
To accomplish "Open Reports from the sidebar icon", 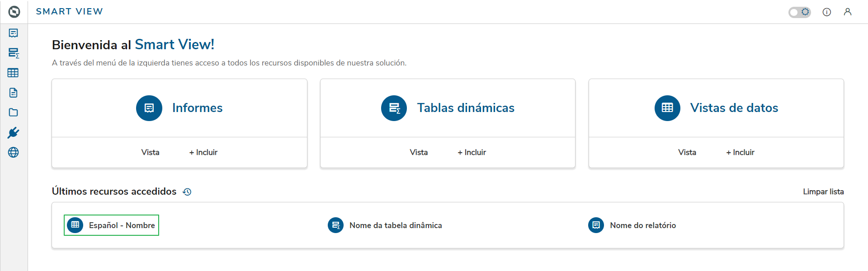I will pos(14,33).
